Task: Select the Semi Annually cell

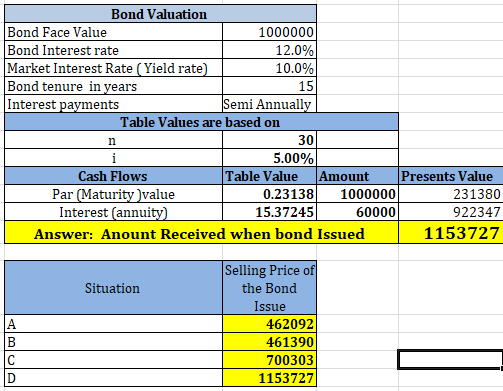Action: coord(269,104)
